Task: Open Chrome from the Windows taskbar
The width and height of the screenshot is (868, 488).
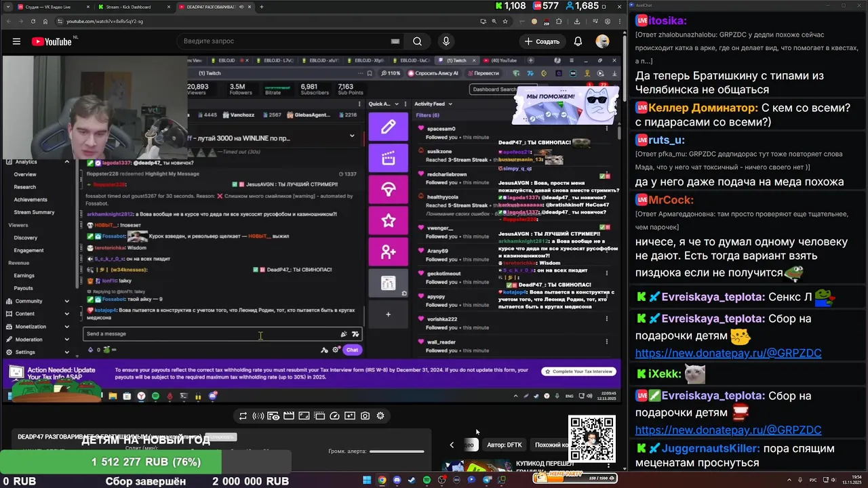Action: (x=382, y=480)
